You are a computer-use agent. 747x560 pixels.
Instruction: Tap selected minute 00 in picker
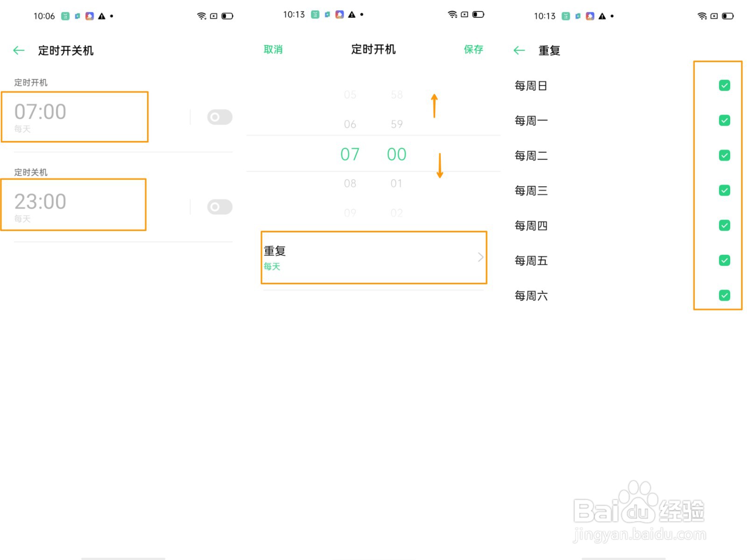coord(397,154)
